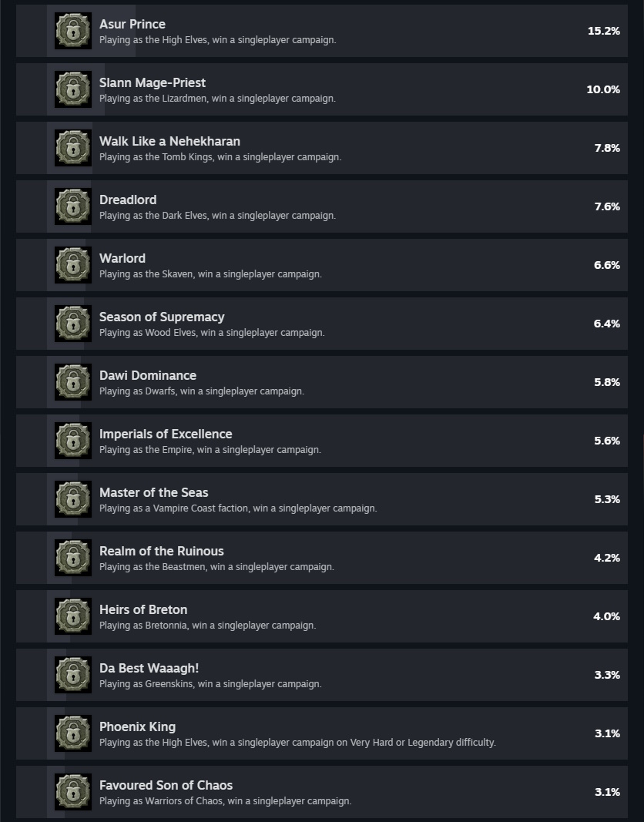Click the Slann Mage-Priest padlock icon
Screen dimensions: 644x822
(73, 89)
